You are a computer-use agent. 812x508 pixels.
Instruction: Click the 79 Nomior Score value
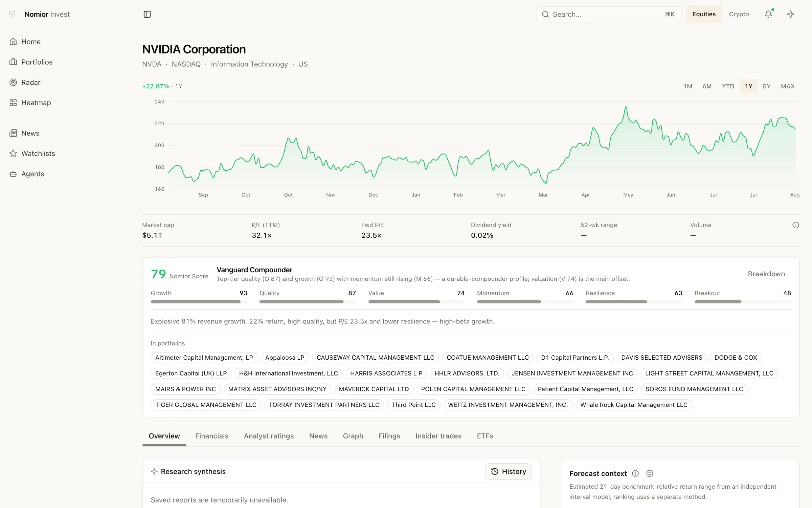[158, 274]
